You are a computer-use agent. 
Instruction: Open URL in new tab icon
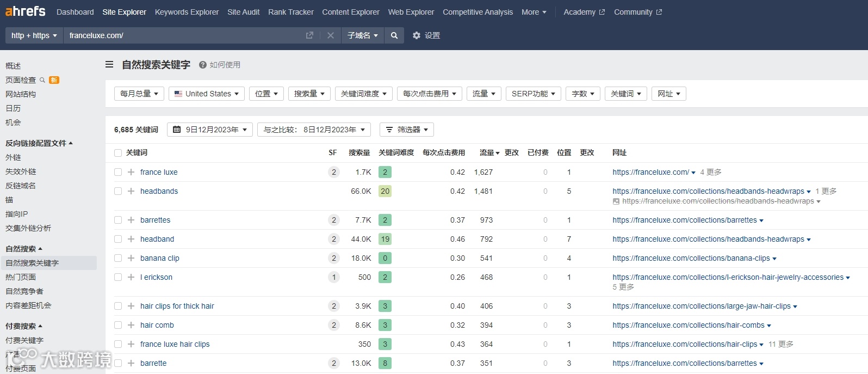309,35
